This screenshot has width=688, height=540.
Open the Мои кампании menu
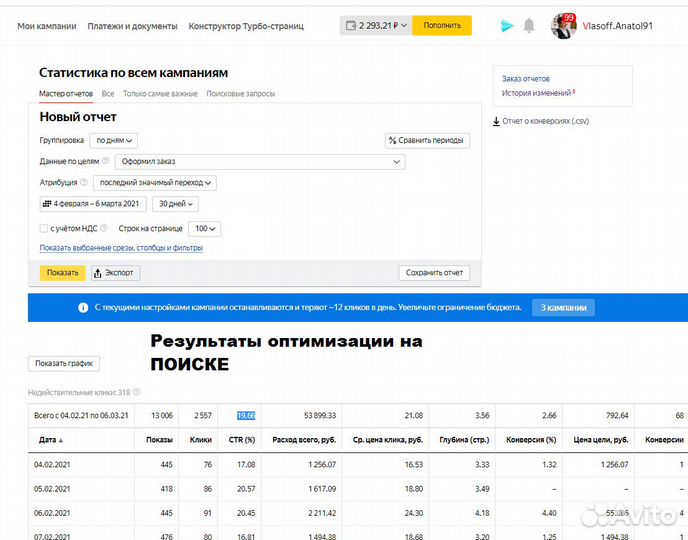pos(47,26)
